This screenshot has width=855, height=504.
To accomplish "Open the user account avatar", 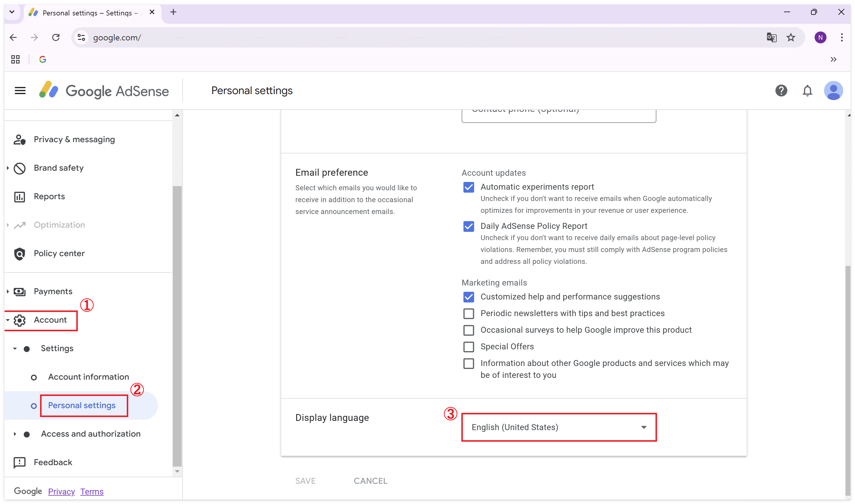I will point(833,91).
